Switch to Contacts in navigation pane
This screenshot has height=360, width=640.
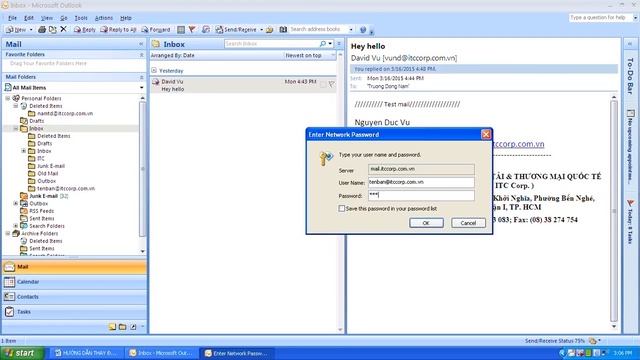pos(74,297)
